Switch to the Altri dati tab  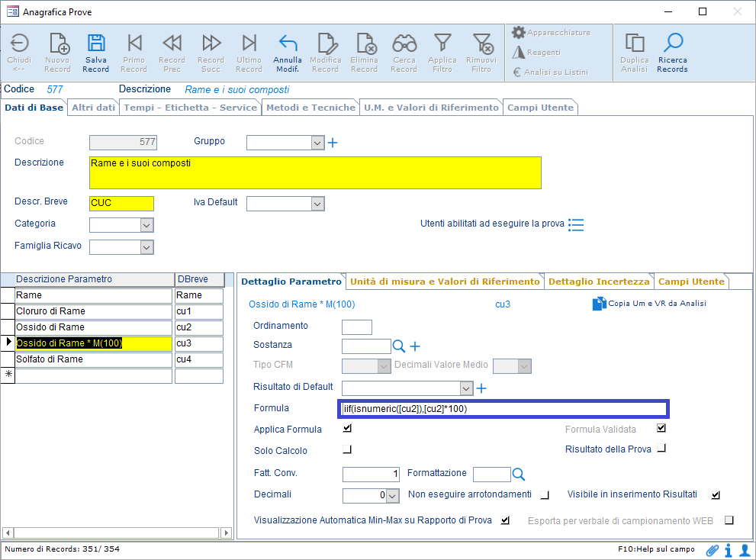(x=94, y=108)
